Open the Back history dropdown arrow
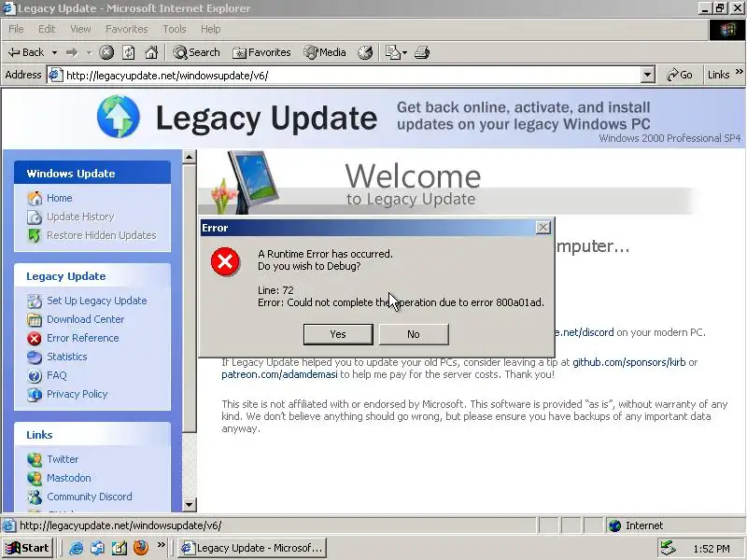The width and height of the screenshot is (747, 560). [x=54, y=52]
